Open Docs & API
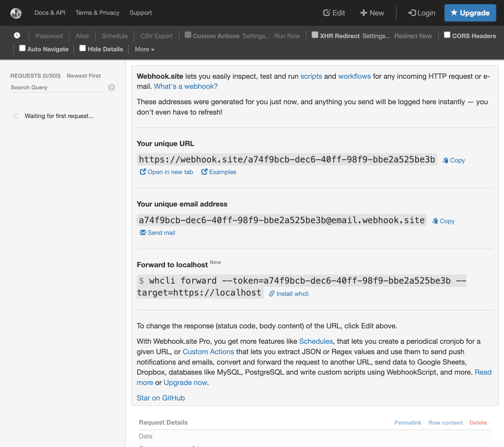 pyautogui.click(x=50, y=13)
